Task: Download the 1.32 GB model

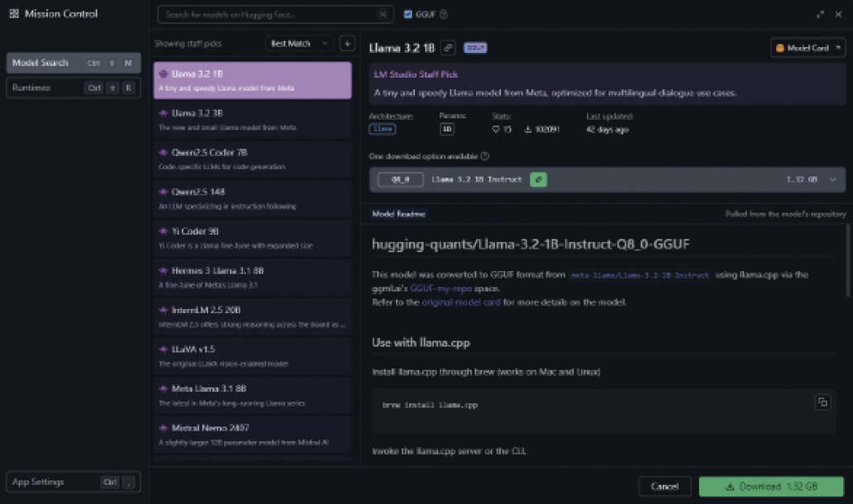Action: click(771, 487)
